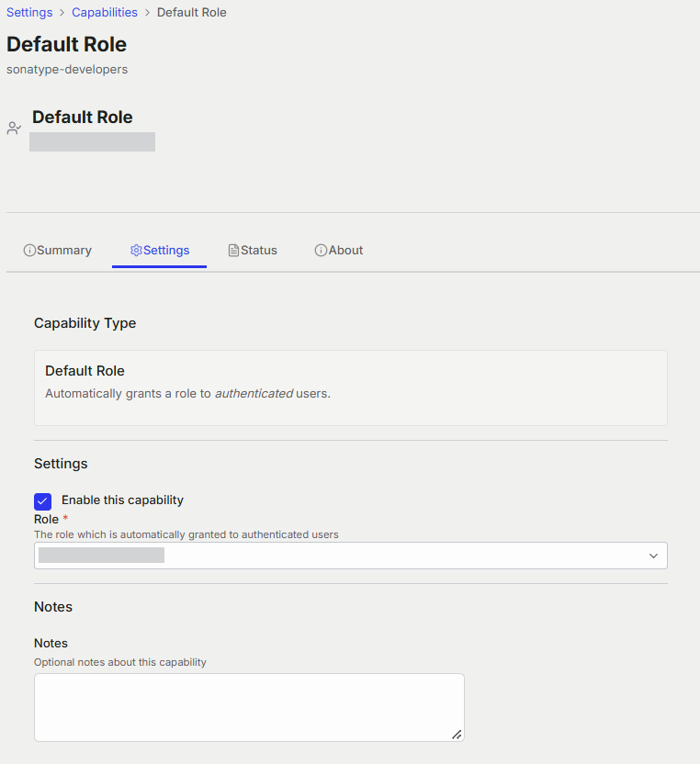This screenshot has height=764, width=700.
Task: Go to Capabilities breadcrumb link
Action: tap(105, 12)
